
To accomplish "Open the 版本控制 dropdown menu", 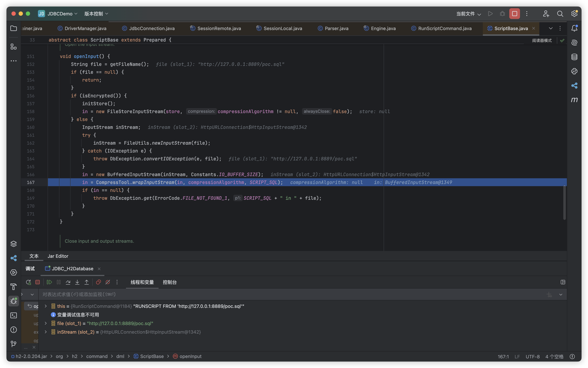I will (x=96, y=14).
